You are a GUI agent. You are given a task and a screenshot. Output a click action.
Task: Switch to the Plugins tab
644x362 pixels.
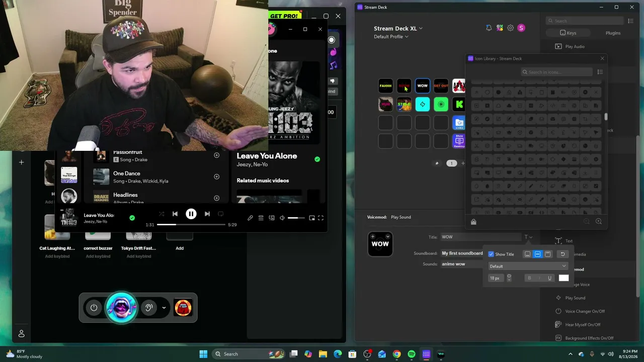click(613, 33)
